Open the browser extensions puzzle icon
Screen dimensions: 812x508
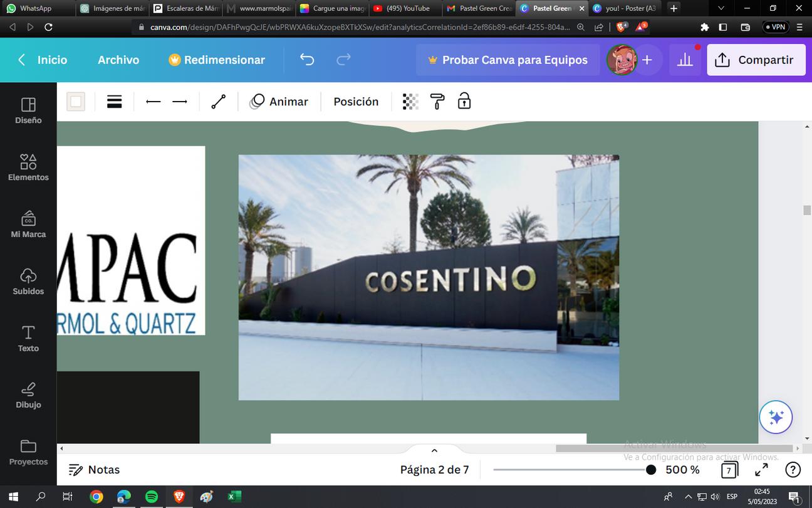click(x=705, y=27)
